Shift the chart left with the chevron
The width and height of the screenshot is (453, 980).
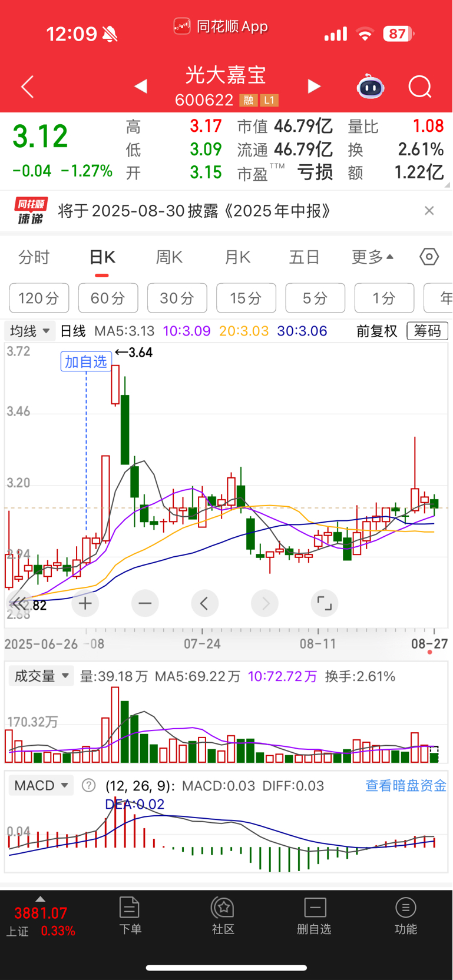(204, 603)
